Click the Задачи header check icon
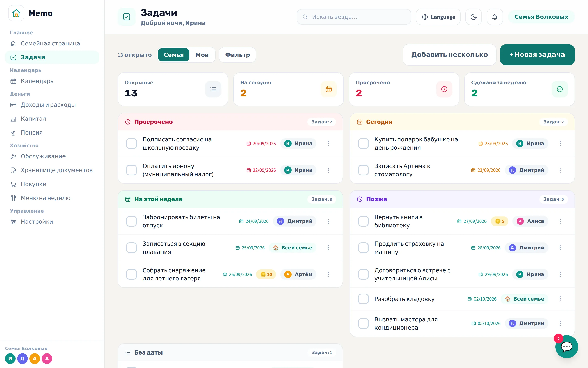Image resolution: width=588 pixels, height=368 pixels. (x=127, y=17)
